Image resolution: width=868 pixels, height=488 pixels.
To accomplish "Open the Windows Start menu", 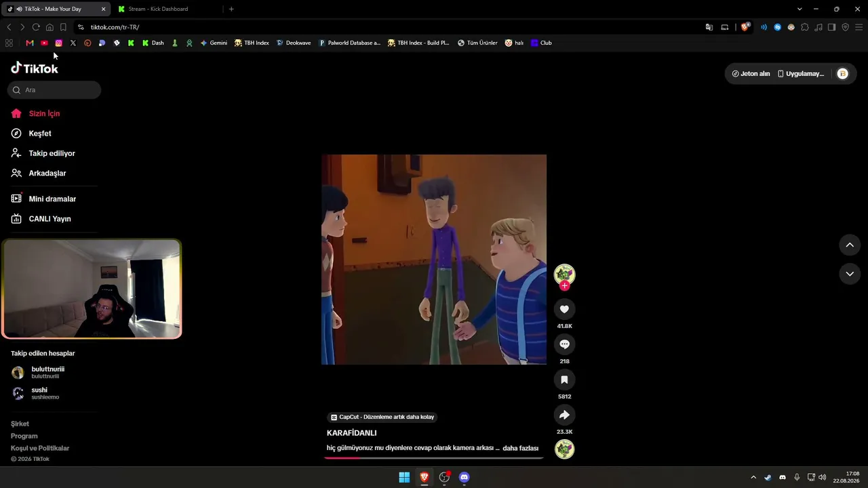I will [404, 477].
